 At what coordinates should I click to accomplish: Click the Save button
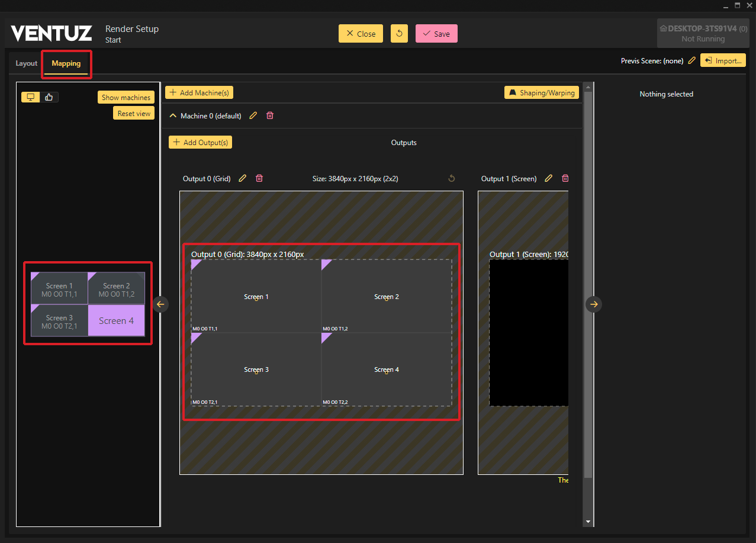click(436, 34)
